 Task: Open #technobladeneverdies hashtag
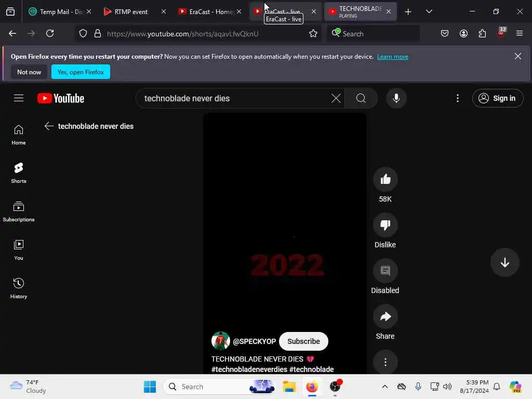coord(249,369)
